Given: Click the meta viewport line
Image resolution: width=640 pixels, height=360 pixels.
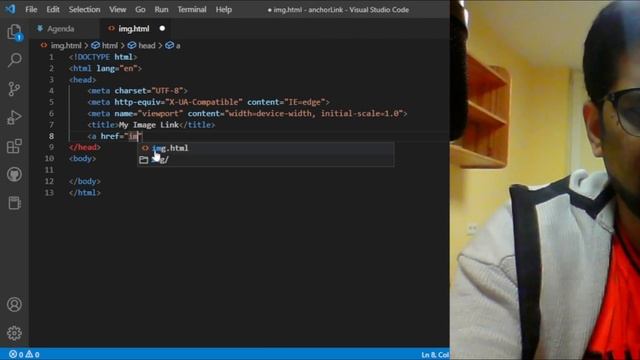Looking at the screenshot, I should (x=247, y=113).
